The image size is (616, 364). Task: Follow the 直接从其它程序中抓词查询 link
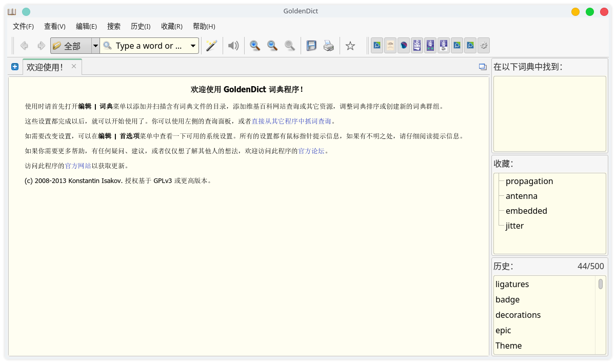(x=291, y=122)
